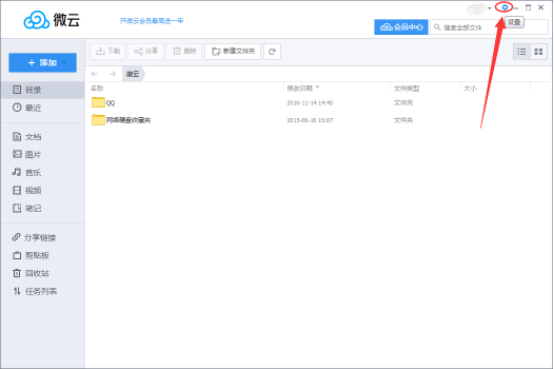Click the search all files input field
554x369 pixels.
(x=489, y=27)
